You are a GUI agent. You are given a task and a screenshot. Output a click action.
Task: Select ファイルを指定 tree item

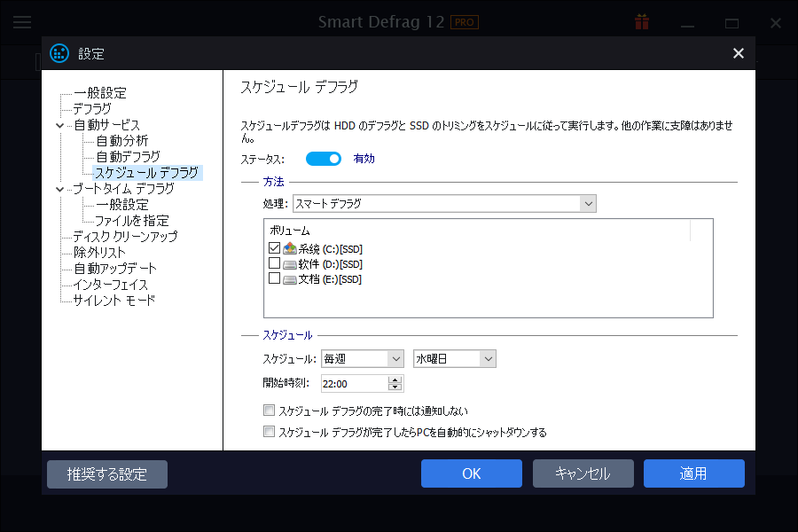(x=132, y=221)
